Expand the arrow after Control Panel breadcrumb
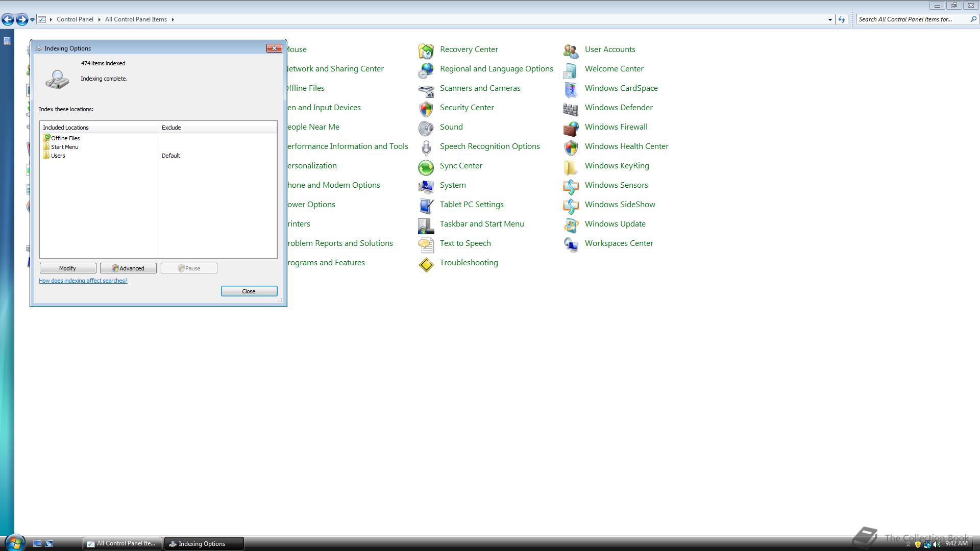Viewport: 980px width, 551px height. click(x=99, y=19)
